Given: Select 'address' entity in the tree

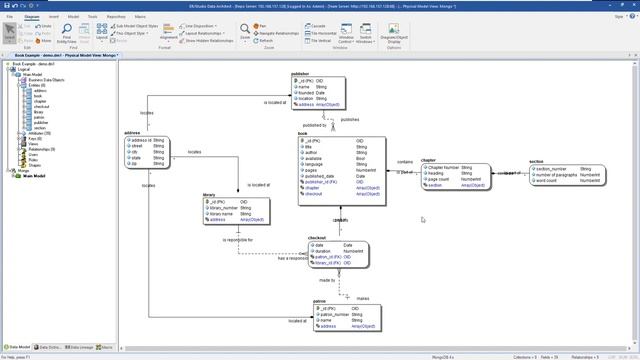Looking at the screenshot, I should [x=40, y=91].
